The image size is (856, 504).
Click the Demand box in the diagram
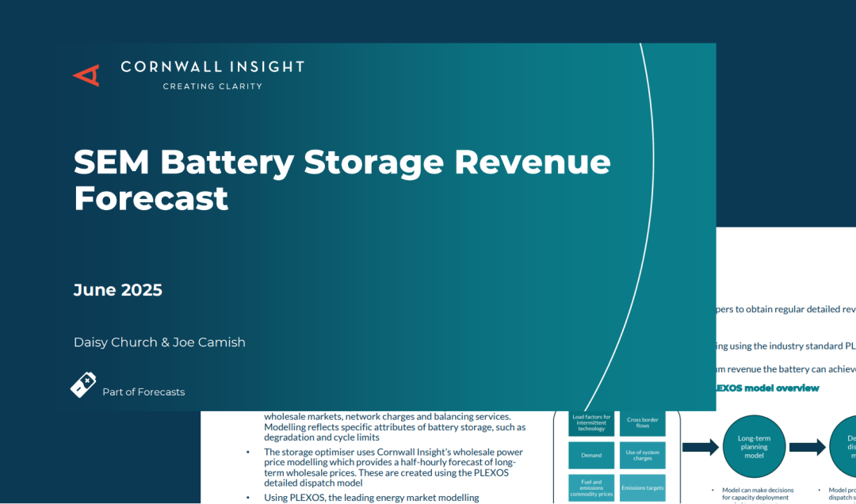[x=591, y=456]
